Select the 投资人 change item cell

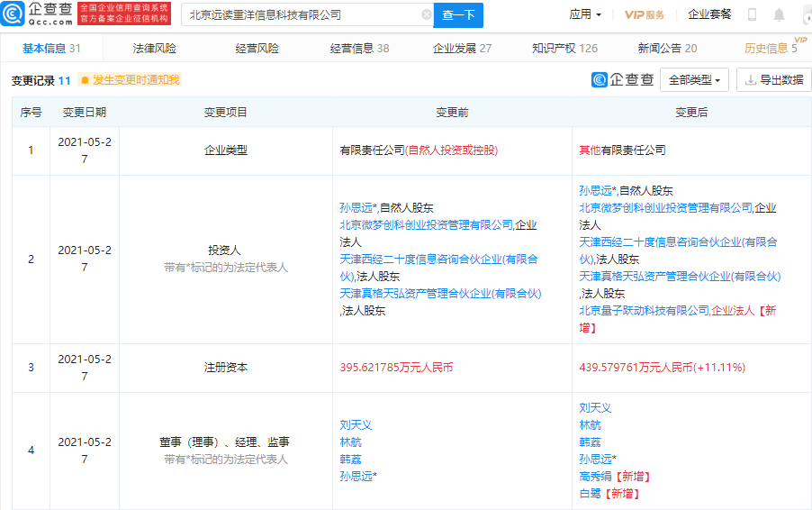[226, 260]
